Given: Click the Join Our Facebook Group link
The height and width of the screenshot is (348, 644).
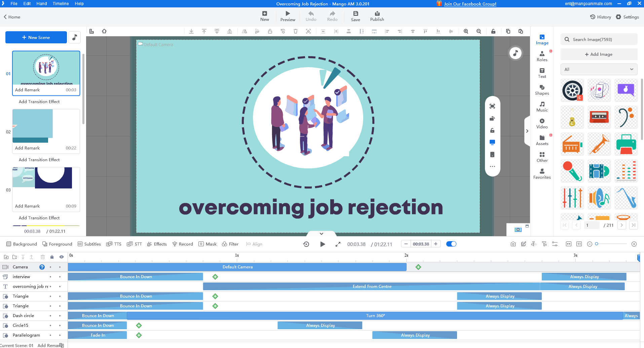Looking at the screenshot, I should [x=470, y=4].
